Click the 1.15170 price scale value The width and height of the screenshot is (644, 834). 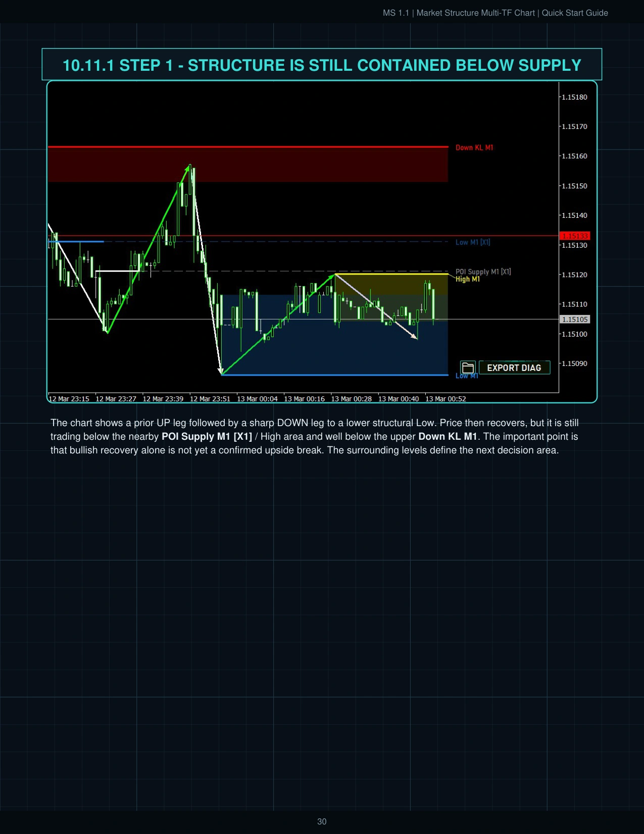coord(575,126)
